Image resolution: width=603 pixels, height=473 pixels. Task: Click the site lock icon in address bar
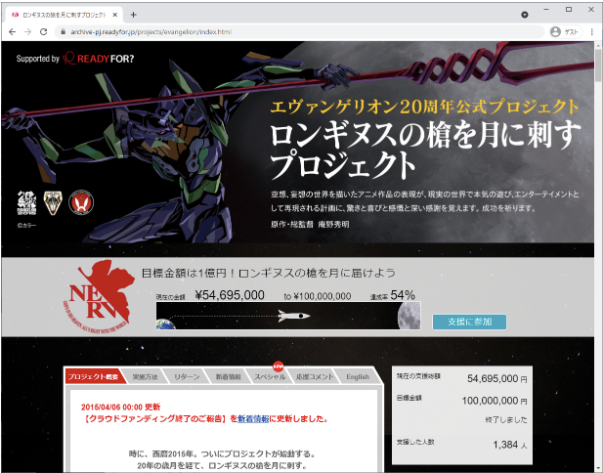(63, 32)
